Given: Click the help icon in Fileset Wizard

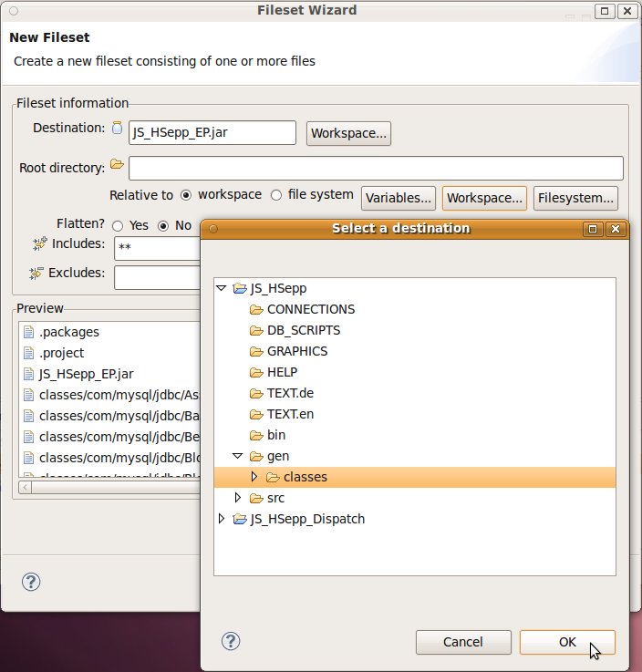Looking at the screenshot, I should pos(31,582).
